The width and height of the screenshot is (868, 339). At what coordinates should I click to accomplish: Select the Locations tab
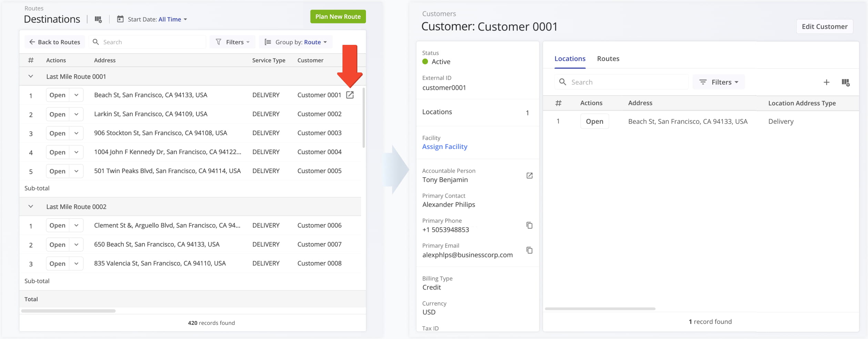pos(570,59)
